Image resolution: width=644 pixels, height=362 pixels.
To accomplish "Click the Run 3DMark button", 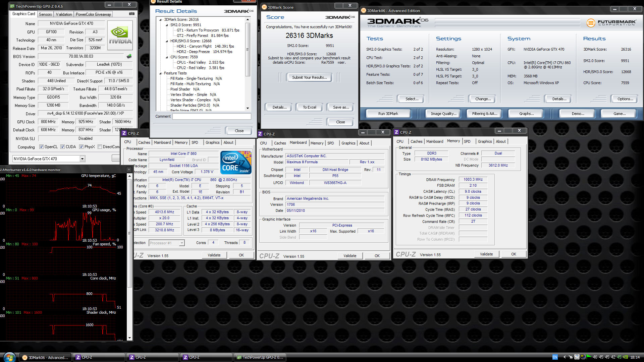I will (388, 114).
